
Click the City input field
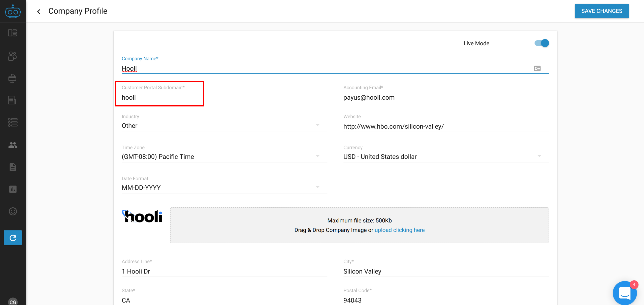pos(446,271)
